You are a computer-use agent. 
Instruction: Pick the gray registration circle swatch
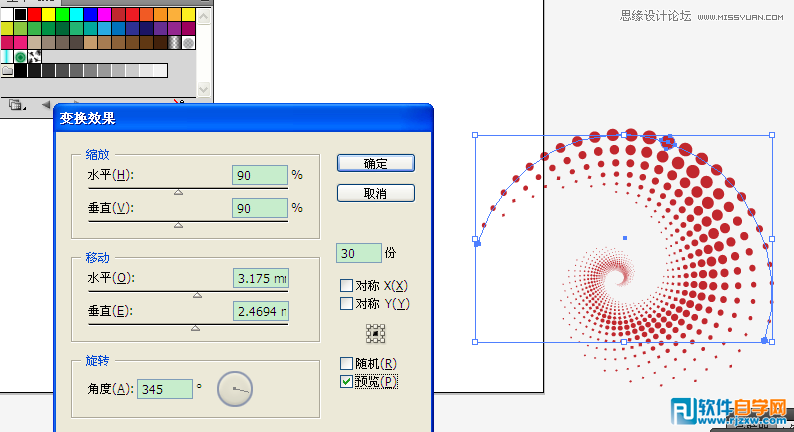click(x=188, y=43)
